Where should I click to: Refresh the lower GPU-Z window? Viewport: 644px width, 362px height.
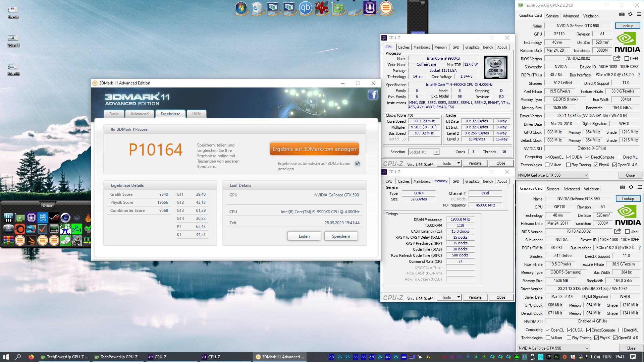point(631,187)
